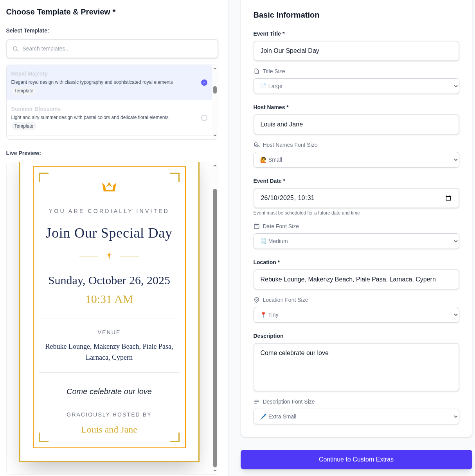
Task: Open the Title Size dropdown showing Large
Action: (x=356, y=86)
